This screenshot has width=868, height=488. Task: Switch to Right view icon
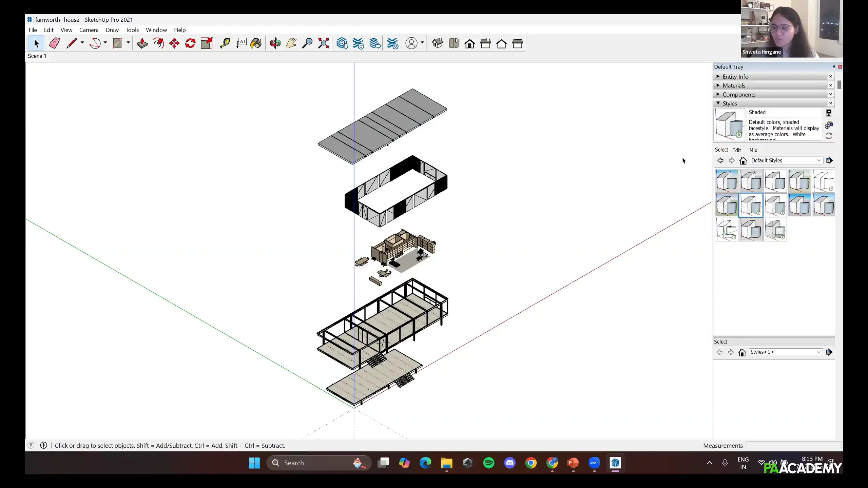486,43
